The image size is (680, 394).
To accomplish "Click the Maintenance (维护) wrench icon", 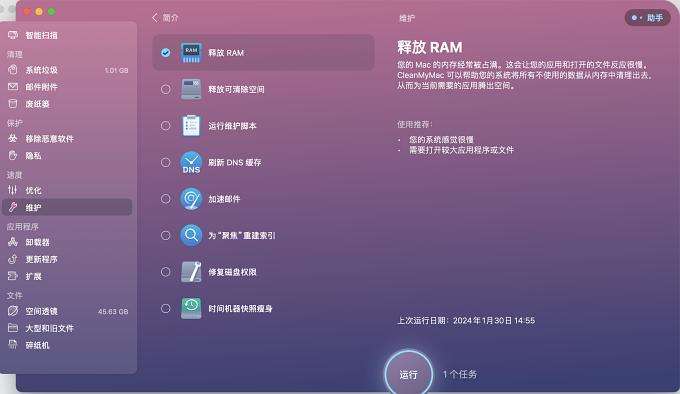I will (13, 207).
